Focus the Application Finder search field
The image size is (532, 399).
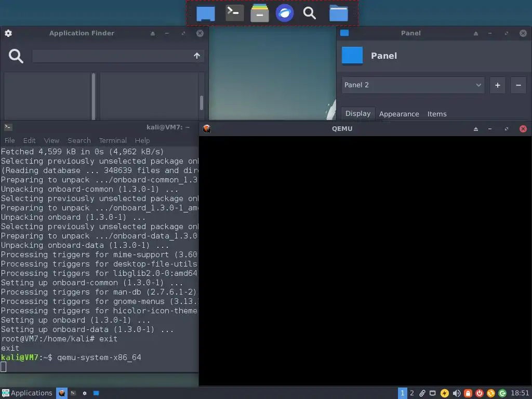[x=118, y=56]
